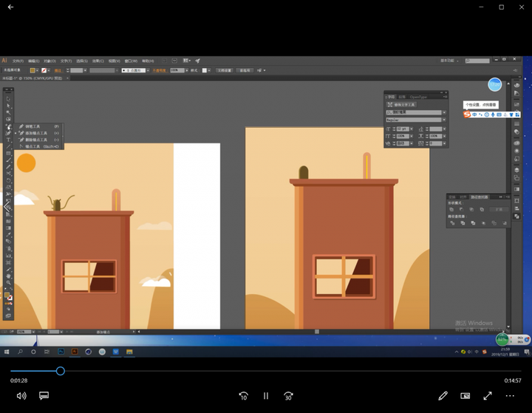532x413 pixels.
Task: Click the 修饰文字工具 button
Action: tap(402, 105)
